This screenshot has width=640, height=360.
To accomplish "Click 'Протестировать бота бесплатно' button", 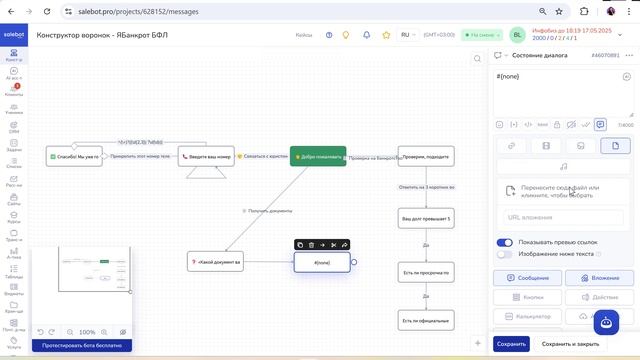I will click(82, 345).
